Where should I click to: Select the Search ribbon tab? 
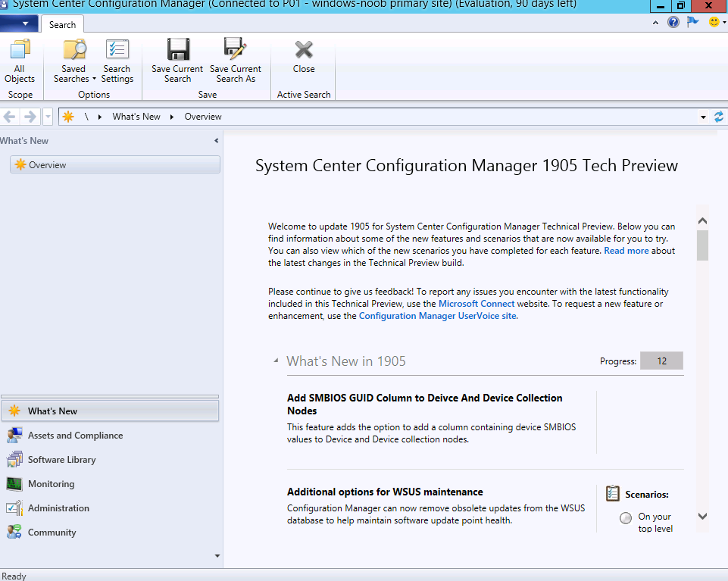pos(63,24)
